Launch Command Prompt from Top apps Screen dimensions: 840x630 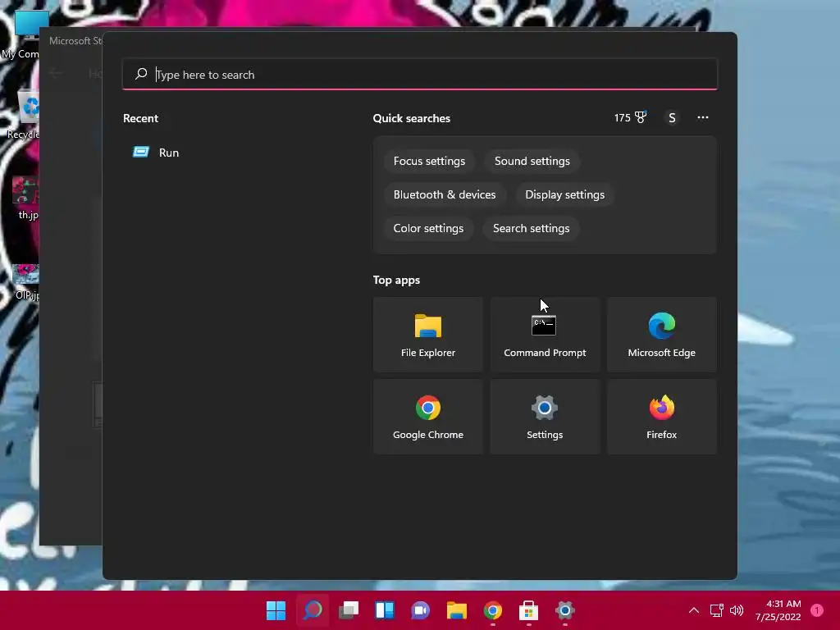tap(545, 335)
